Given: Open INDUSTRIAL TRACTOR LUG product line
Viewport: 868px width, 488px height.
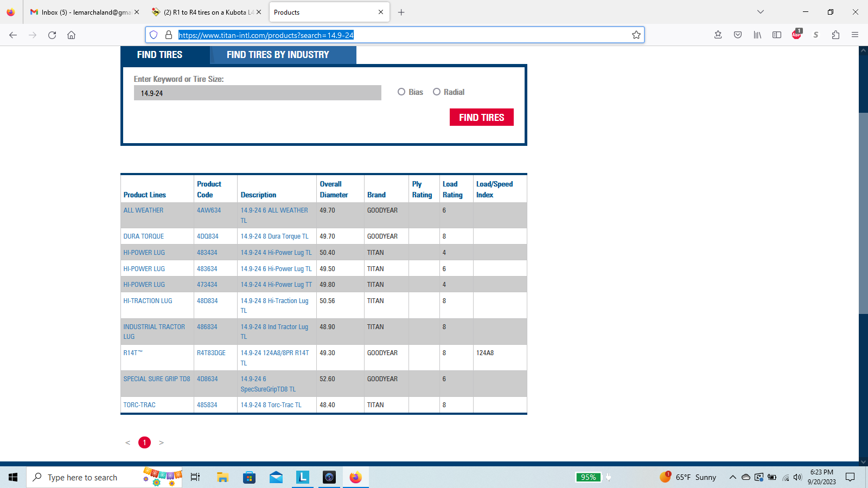Looking at the screenshot, I should point(154,332).
